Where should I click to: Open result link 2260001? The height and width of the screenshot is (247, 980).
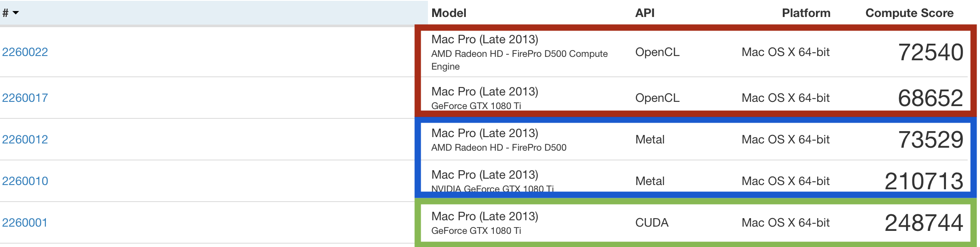pos(25,223)
